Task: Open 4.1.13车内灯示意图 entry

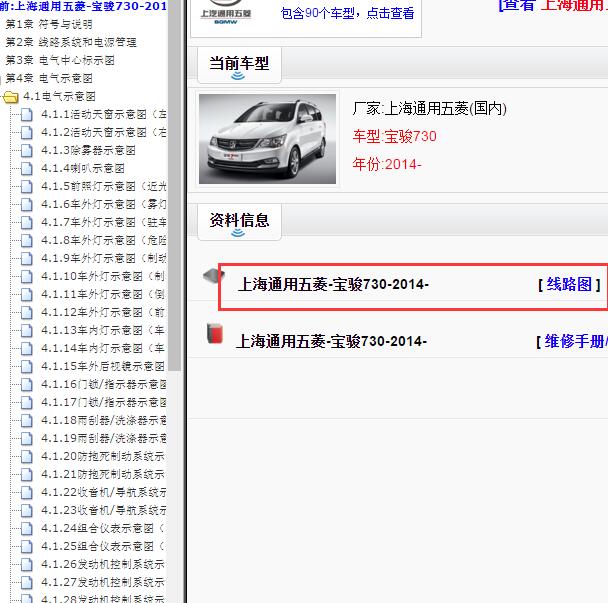Action: click(103, 330)
